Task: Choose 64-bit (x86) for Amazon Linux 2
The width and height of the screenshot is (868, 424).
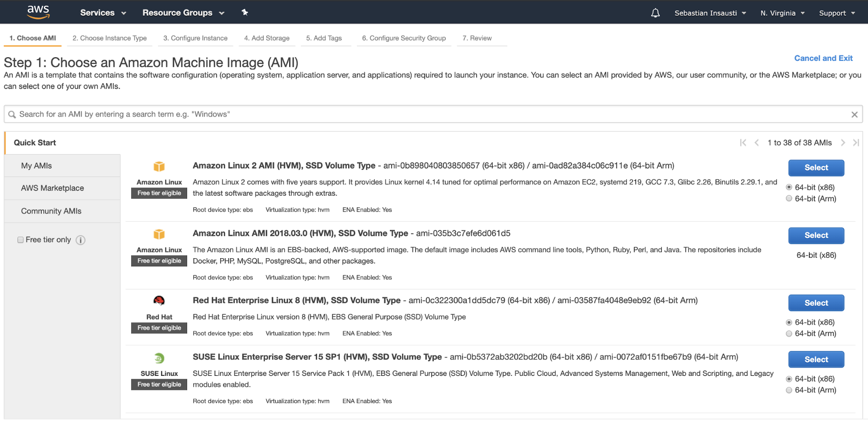Action: point(789,187)
